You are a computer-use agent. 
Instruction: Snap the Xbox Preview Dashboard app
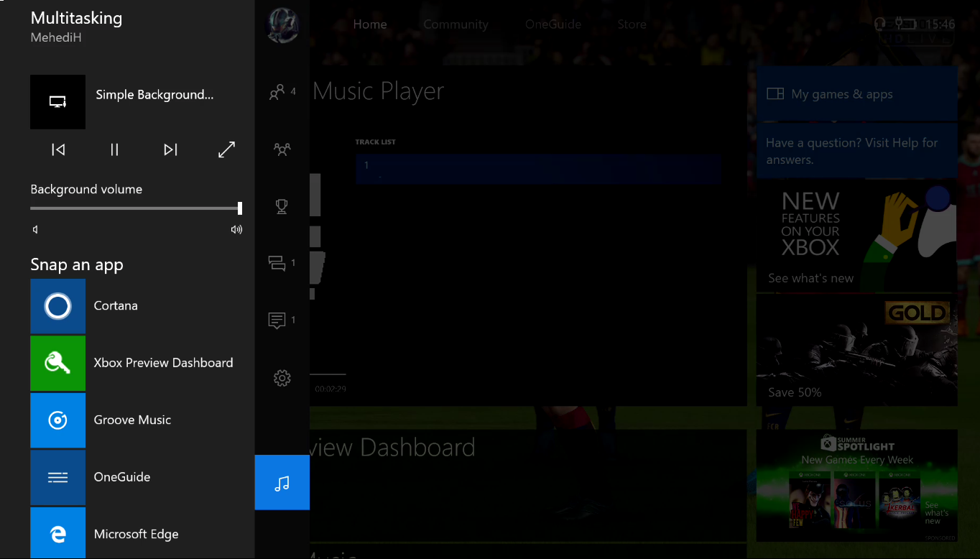pyautogui.click(x=137, y=363)
